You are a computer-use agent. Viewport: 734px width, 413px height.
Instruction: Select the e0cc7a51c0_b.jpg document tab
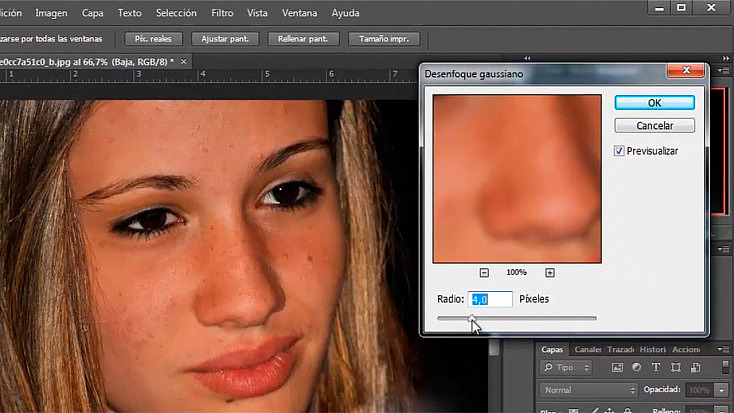pos(87,62)
